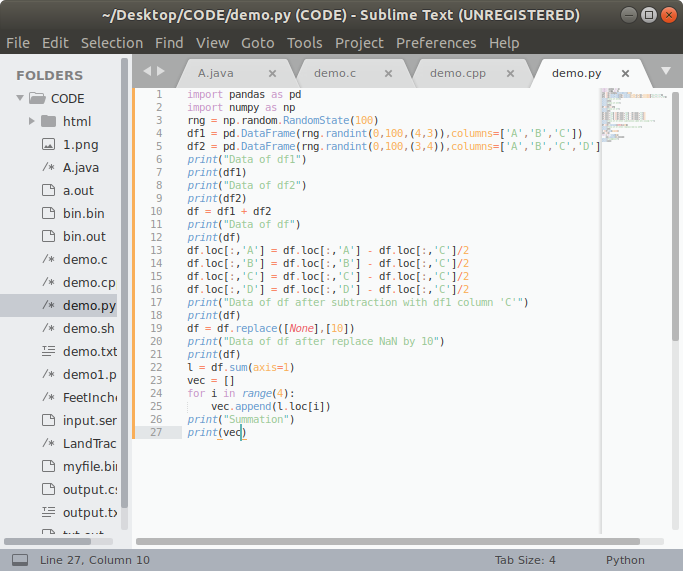Switch to the demo.cpp tab
The width and height of the screenshot is (683, 571).
click(x=458, y=73)
